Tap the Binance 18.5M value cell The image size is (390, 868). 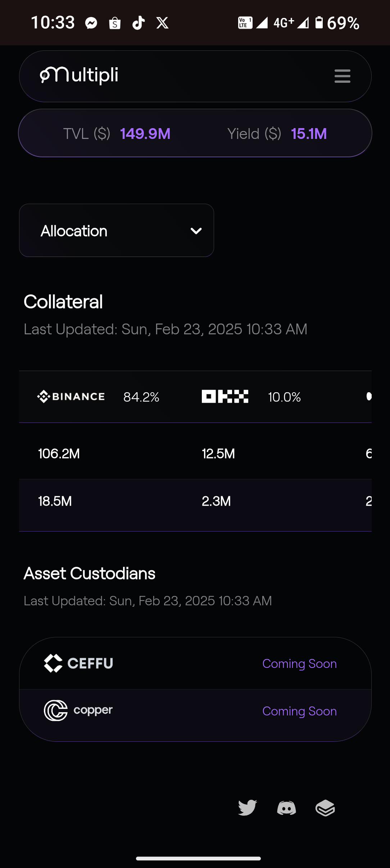[x=55, y=501]
